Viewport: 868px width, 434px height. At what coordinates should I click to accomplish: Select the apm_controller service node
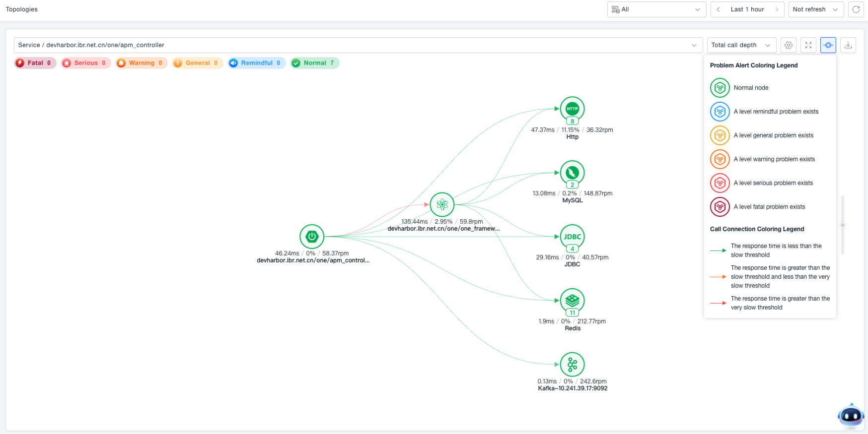click(312, 237)
